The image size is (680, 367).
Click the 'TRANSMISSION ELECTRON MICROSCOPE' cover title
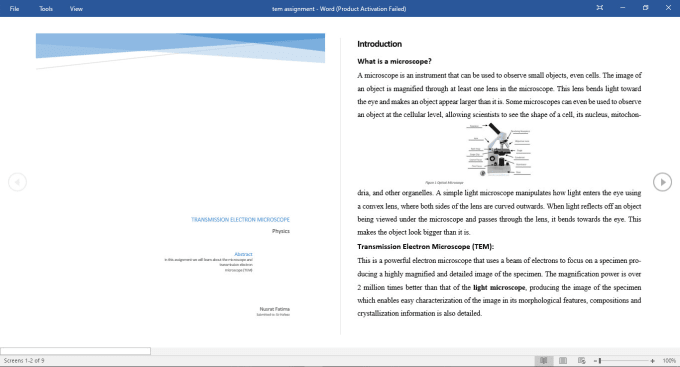pyautogui.click(x=240, y=220)
